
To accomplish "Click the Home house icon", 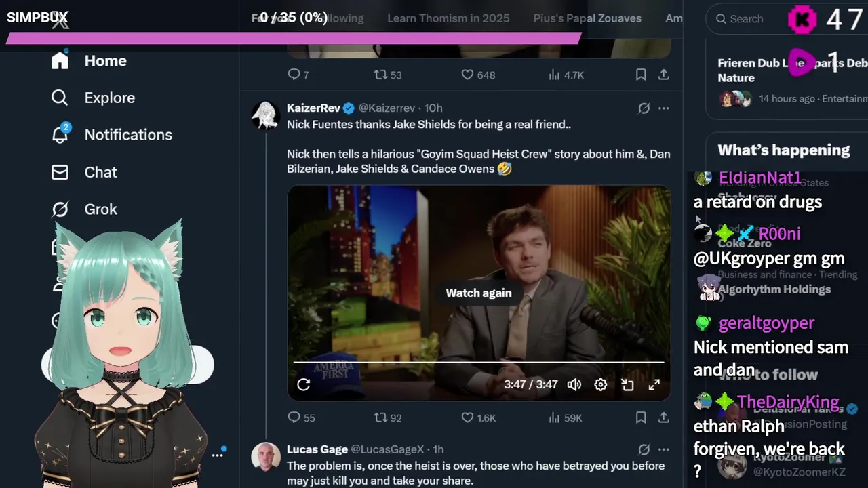I will [60, 61].
